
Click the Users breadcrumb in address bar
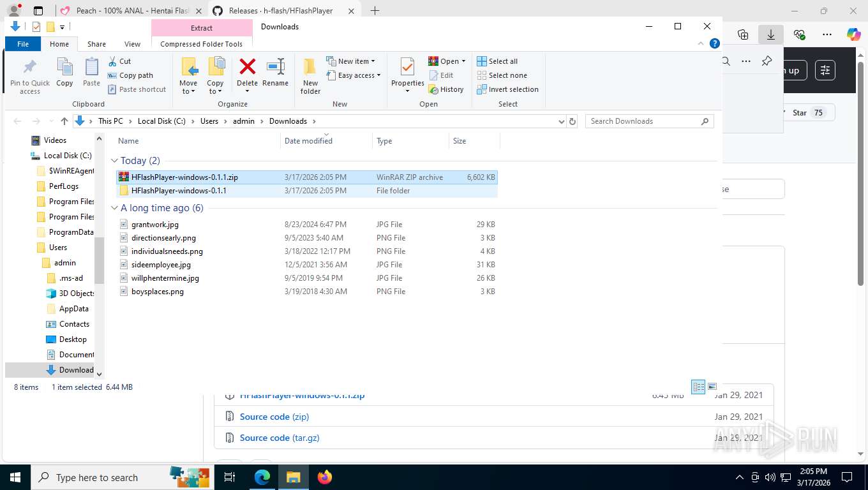(209, 121)
